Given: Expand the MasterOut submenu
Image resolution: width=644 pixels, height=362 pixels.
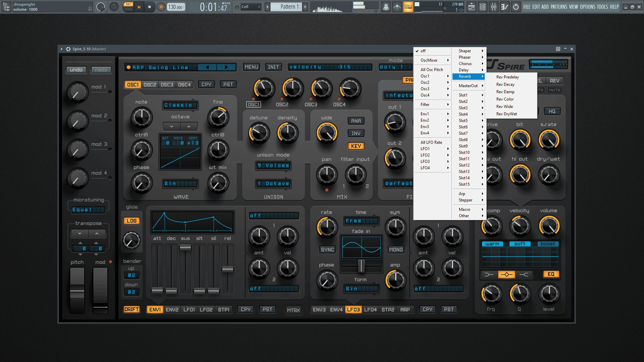Looking at the screenshot, I should [x=469, y=86].
